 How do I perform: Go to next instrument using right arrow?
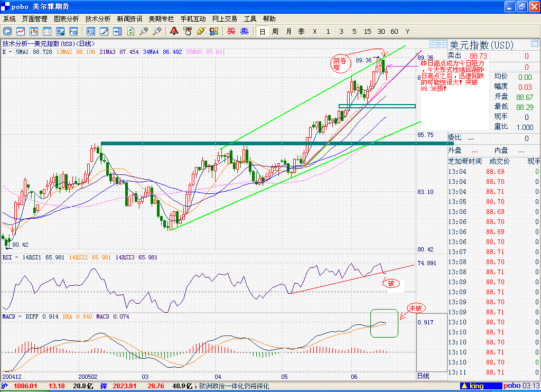(442, 44)
